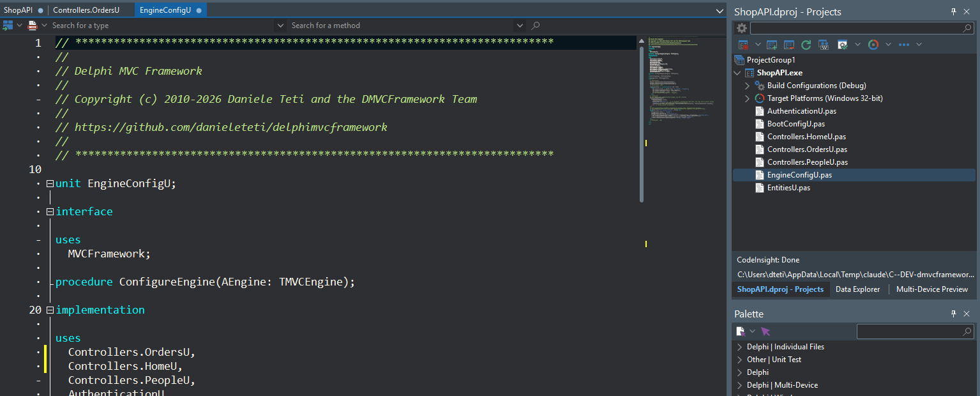Open the Projects panel gear settings
The width and height of the screenshot is (980, 396).
point(742,28)
